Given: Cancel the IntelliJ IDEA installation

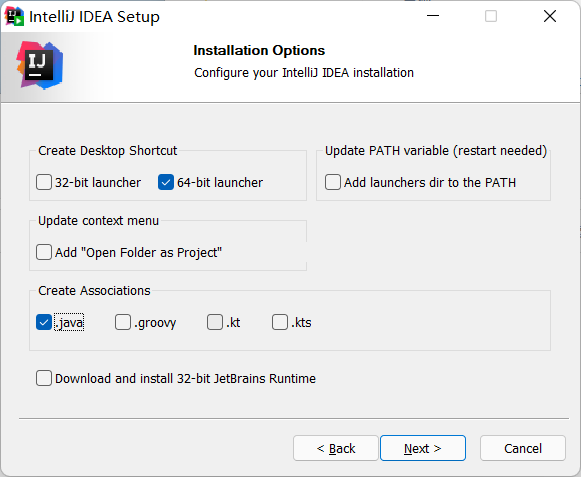Looking at the screenshot, I should pyautogui.click(x=523, y=448).
